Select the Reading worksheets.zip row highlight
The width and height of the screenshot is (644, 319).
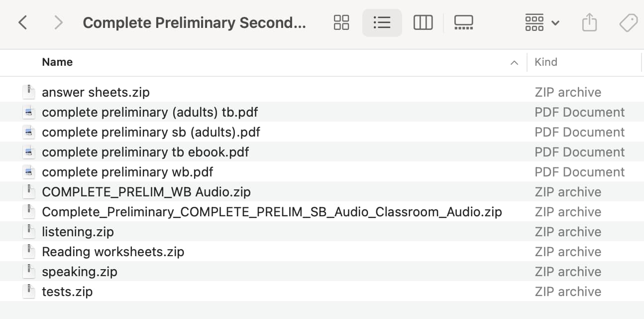[113, 252]
